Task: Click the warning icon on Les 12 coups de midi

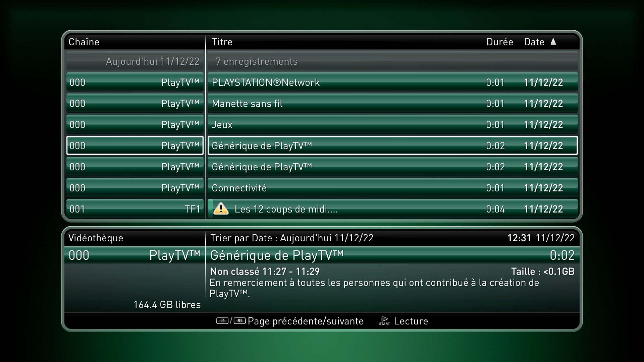Action: point(221,209)
